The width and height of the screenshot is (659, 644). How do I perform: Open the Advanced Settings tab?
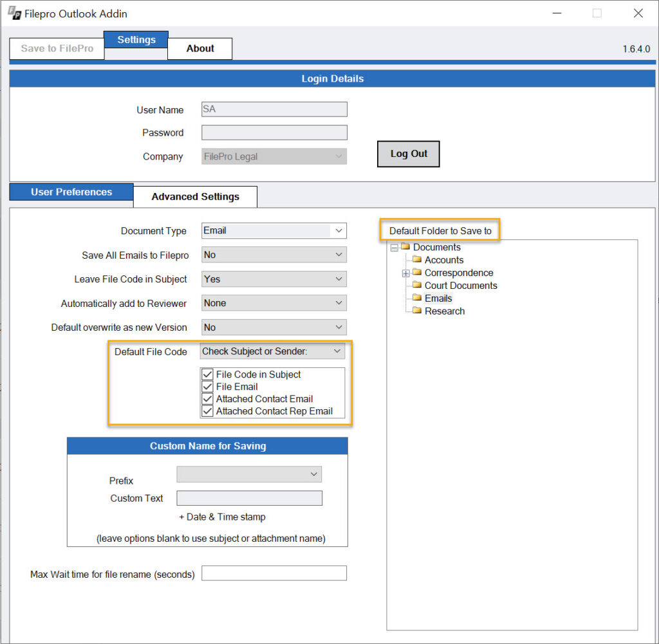point(195,196)
